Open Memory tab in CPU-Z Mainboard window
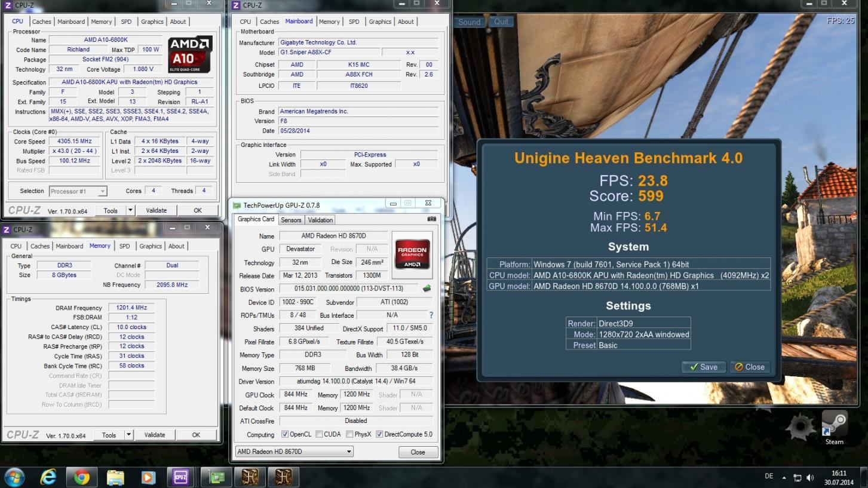The width and height of the screenshot is (868, 488). pyautogui.click(x=329, y=22)
